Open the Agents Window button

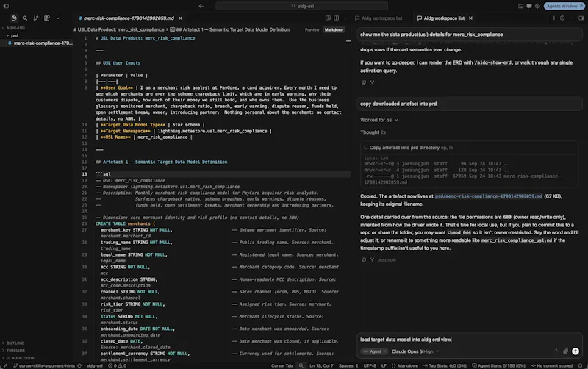point(564,6)
